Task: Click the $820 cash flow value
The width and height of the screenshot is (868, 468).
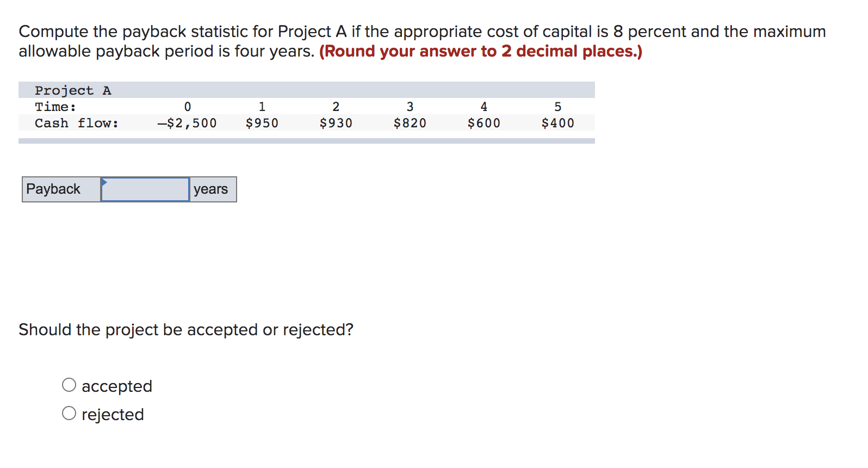Action: point(410,123)
